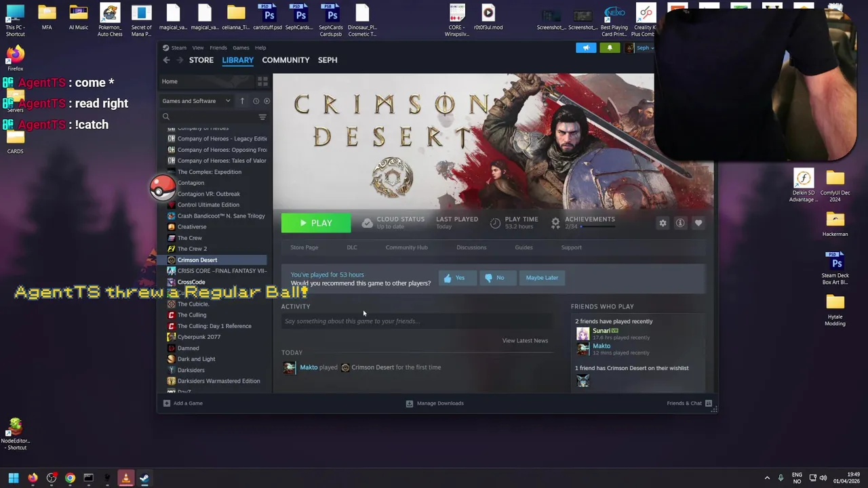Open friend Makto in Friends Who Play

tap(601, 346)
